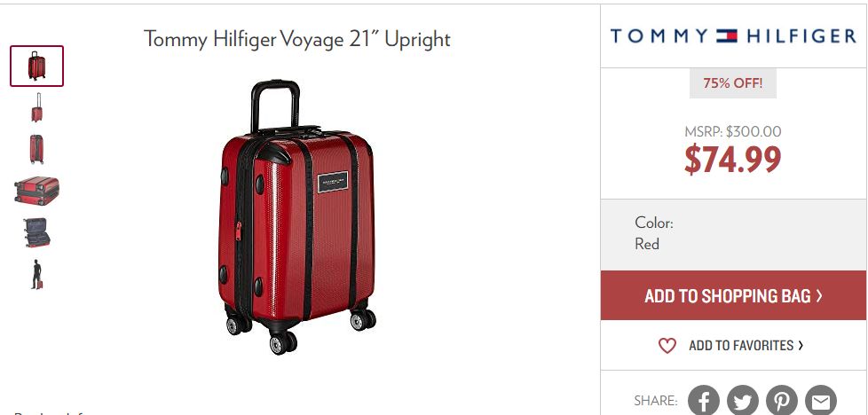
Task: Share product on Twitter
Action: coord(742,401)
